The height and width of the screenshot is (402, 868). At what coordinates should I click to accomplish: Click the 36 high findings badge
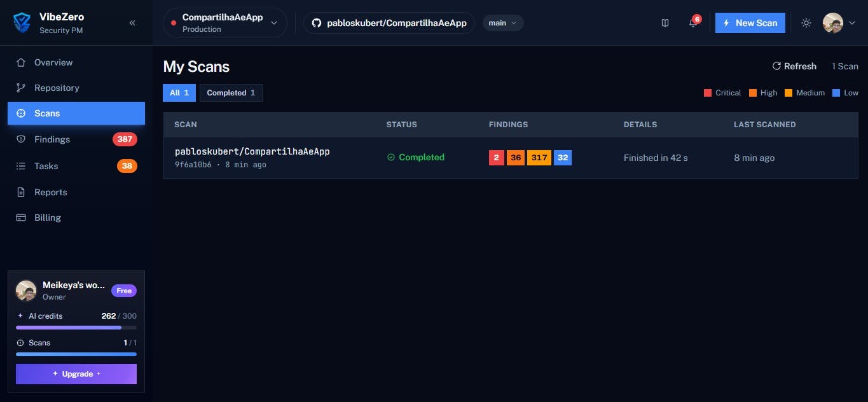coord(516,158)
